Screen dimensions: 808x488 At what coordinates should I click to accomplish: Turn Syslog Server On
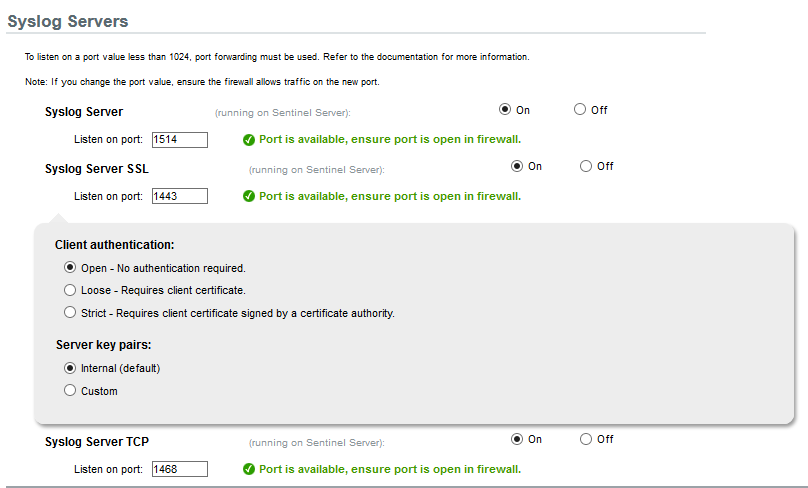506,110
